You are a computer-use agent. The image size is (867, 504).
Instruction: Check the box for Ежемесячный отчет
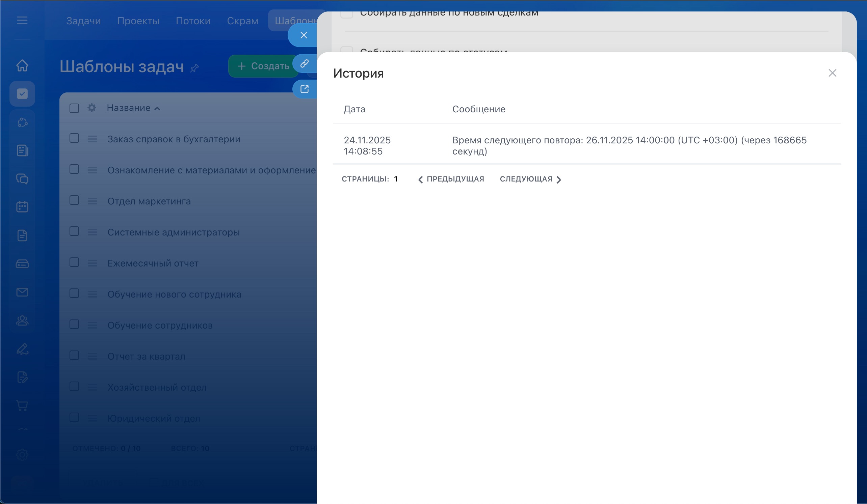tap(74, 263)
